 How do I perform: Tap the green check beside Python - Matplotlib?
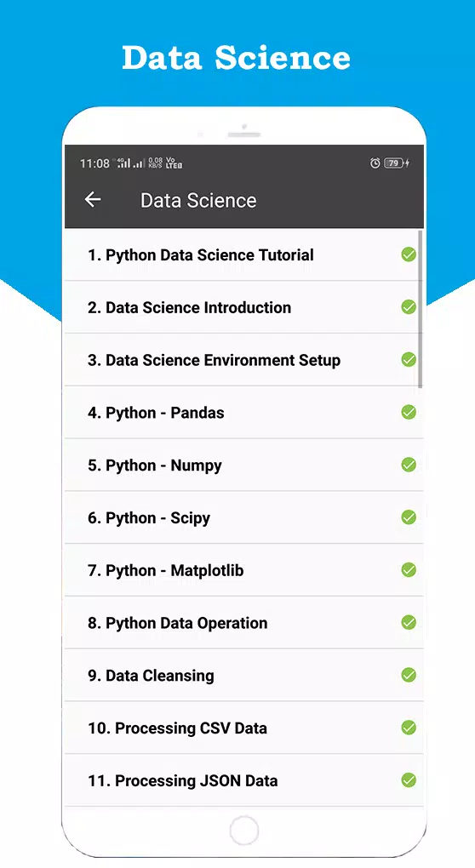(409, 570)
